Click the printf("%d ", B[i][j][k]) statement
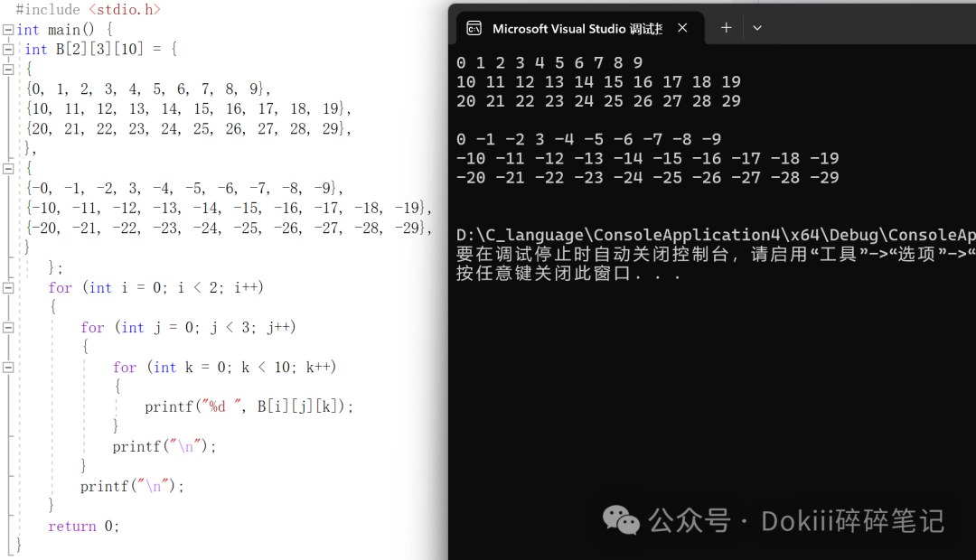The image size is (976, 560). [x=249, y=406]
